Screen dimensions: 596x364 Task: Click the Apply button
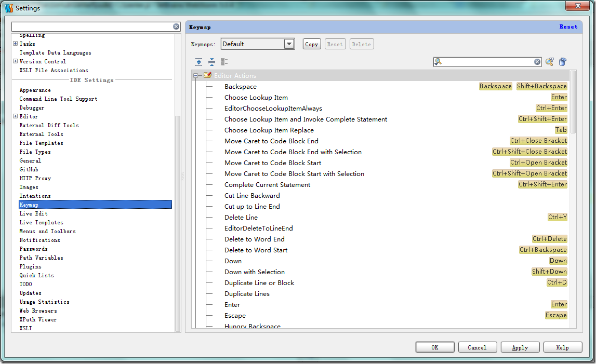tap(520, 347)
